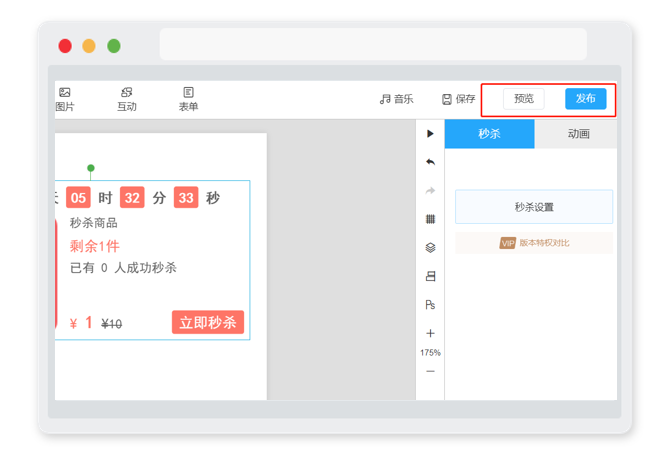Click the green maximize window dot

(x=114, y=46)
